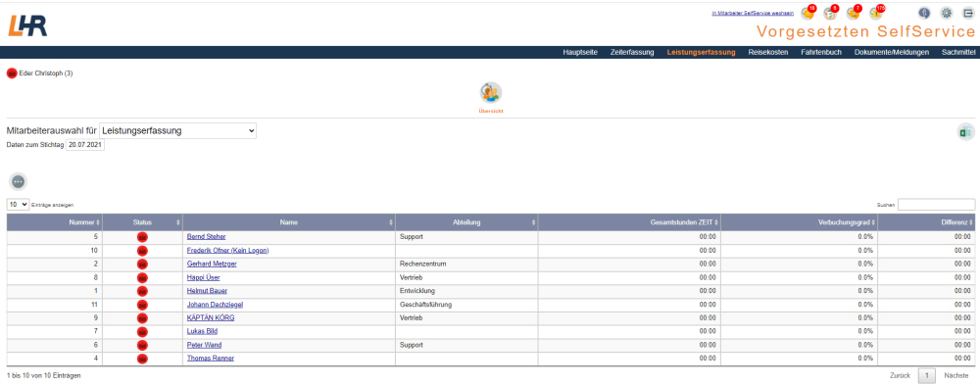Viewport: 980px width, 386px height.
Task: Go to Hauptseite menu
Action: tap(580, 53)
